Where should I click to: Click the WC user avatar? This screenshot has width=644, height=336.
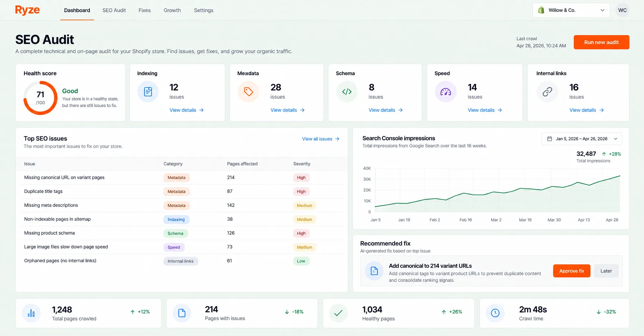[x=622, y=10]
